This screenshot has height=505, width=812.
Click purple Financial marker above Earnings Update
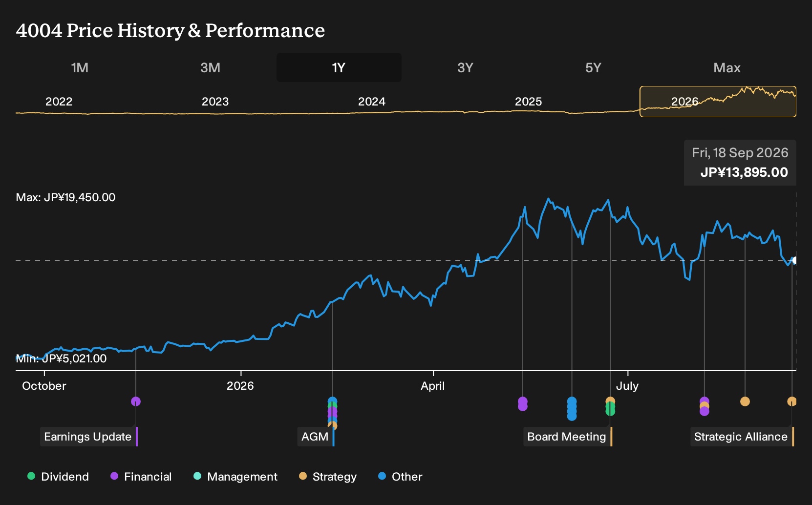coord(136,401)
